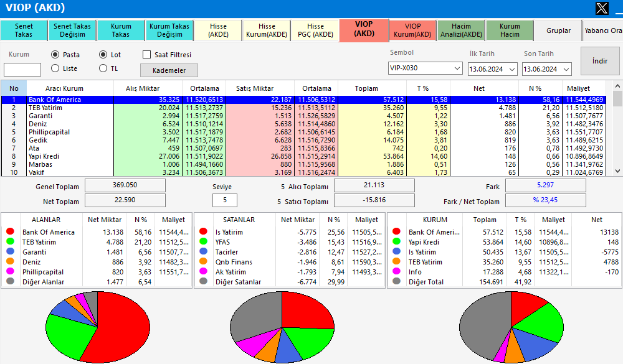Select the Yapi Kredi row in main table
Viewport: 623px width, 364px height.
tap(303, 156)
